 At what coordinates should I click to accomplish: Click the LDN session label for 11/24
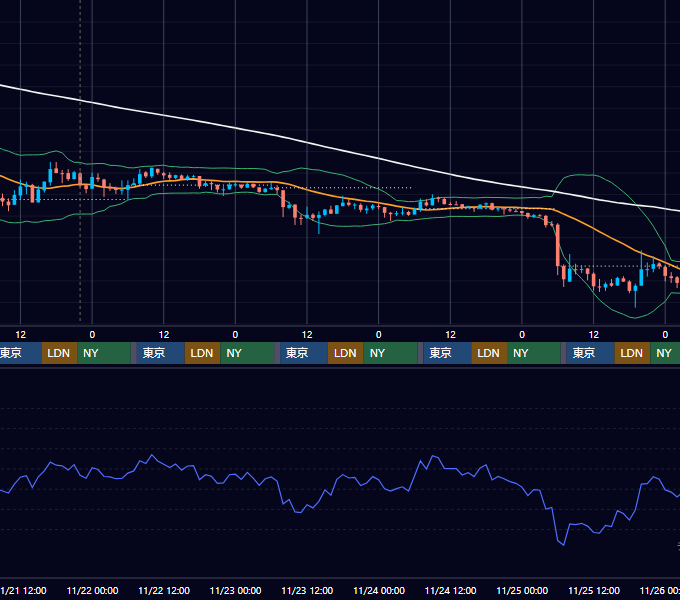488,353
